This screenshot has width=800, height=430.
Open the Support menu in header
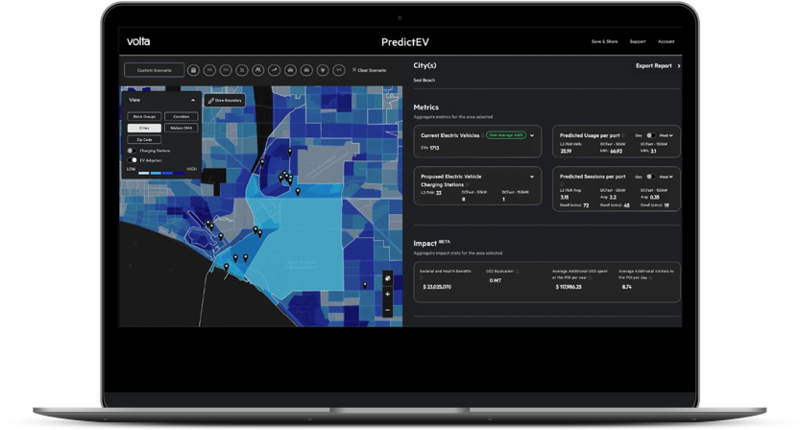(637, 42)
